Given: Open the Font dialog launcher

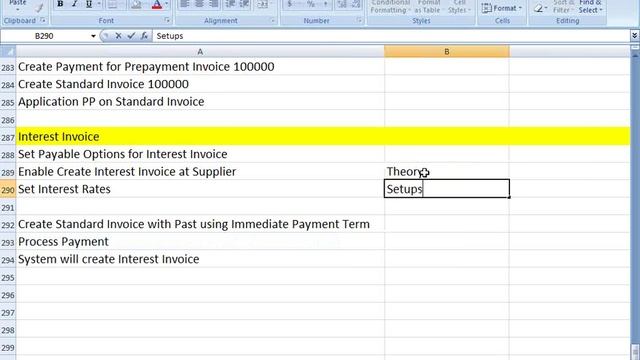Looking at the screenshot, I should point(167,20).
